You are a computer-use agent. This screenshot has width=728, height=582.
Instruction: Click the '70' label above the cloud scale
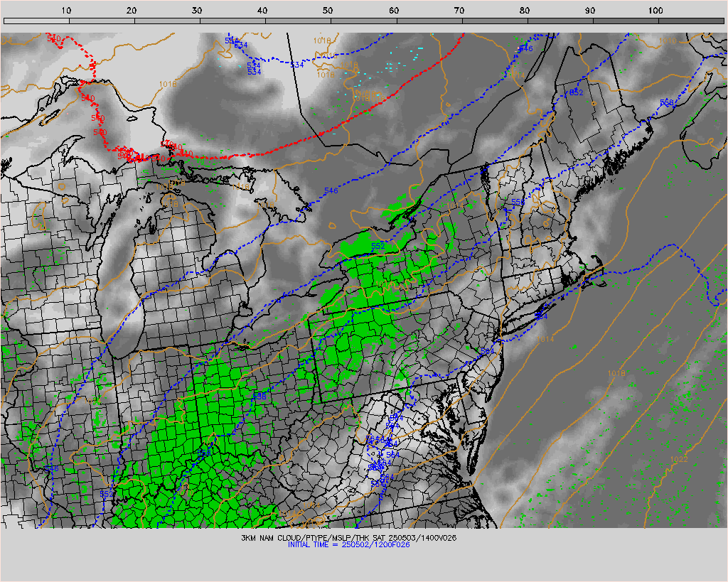point(459,10)
